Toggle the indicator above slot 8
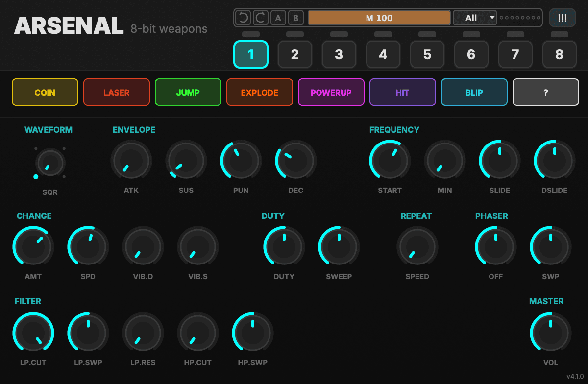 pos(560,34)
